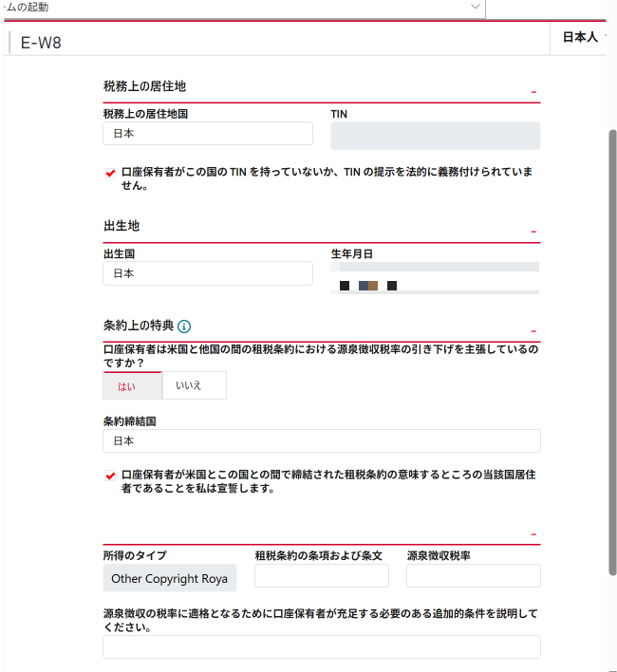The image size is (617, 672).
Task: Click the Other Copyright Roya income type field
Action: click(x=170, y=578)
